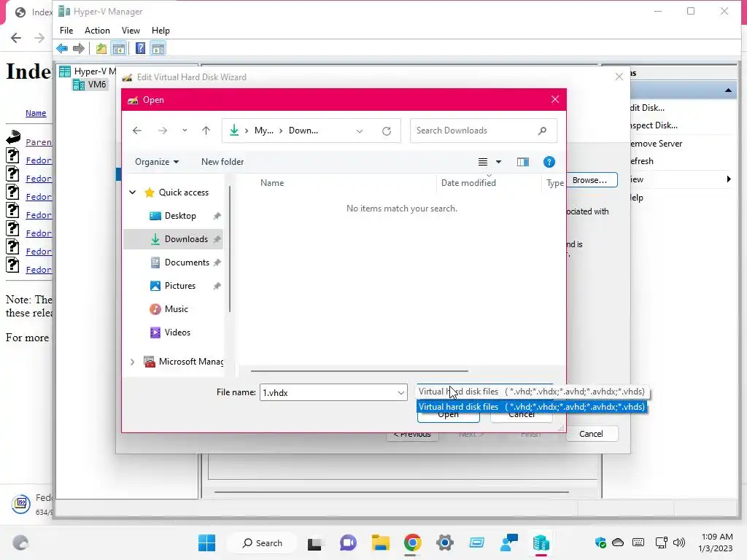Open File Explorer from taskbar

(x=381, y=542)
